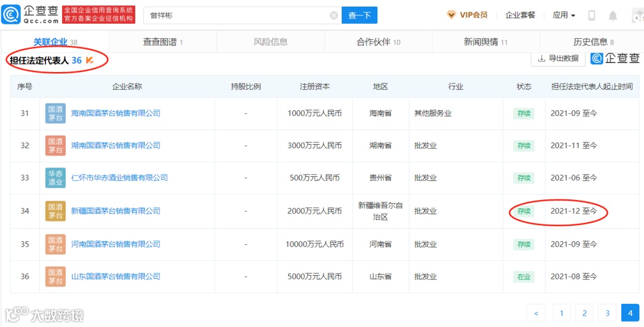Open 湖南国酒茅台销售有限公司 link

(x=116, y=146)
